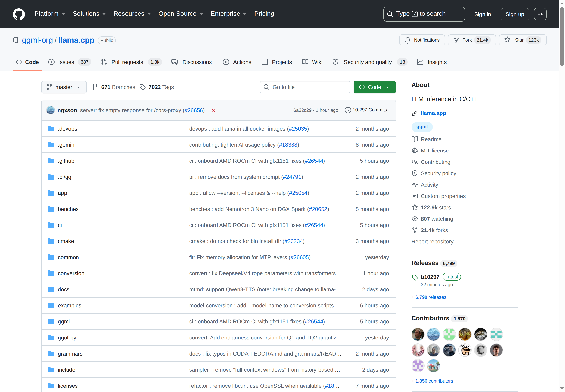
Task: Switch to the Wiki tab
Action: (x=312, y=62)
